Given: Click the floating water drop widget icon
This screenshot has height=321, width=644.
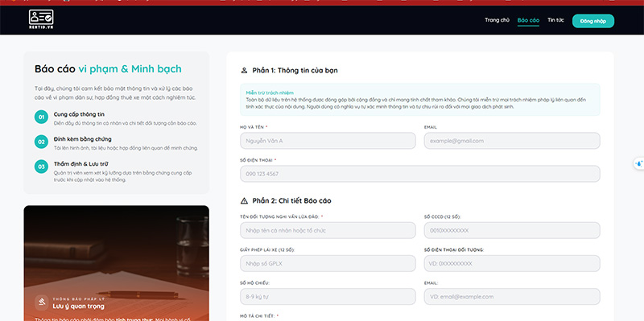Looking at the screenshot, I should (638, 163).
